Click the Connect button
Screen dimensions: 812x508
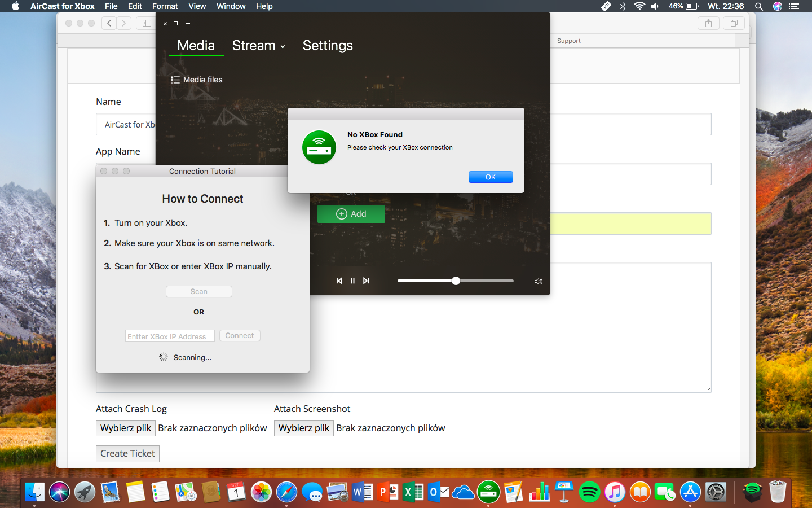point(240,336)
